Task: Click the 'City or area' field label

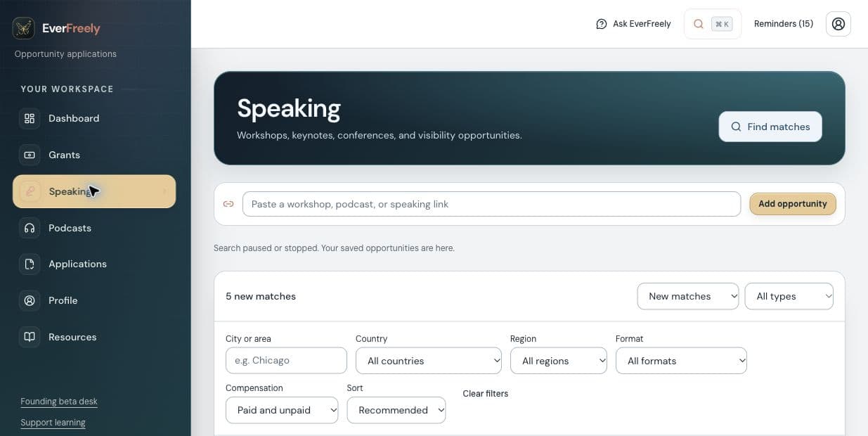Action: tap(248, 339)
